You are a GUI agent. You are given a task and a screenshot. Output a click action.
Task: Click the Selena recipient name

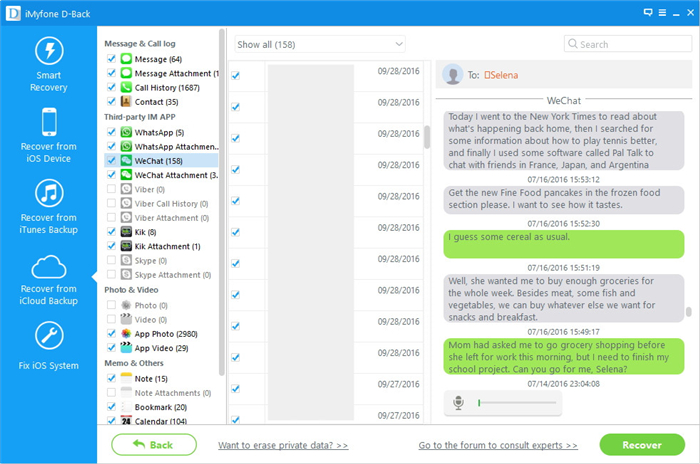[501, 75]
